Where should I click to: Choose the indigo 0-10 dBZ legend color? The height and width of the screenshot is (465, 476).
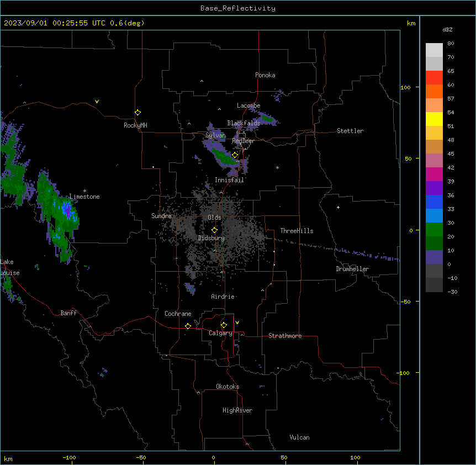[434, 257]
